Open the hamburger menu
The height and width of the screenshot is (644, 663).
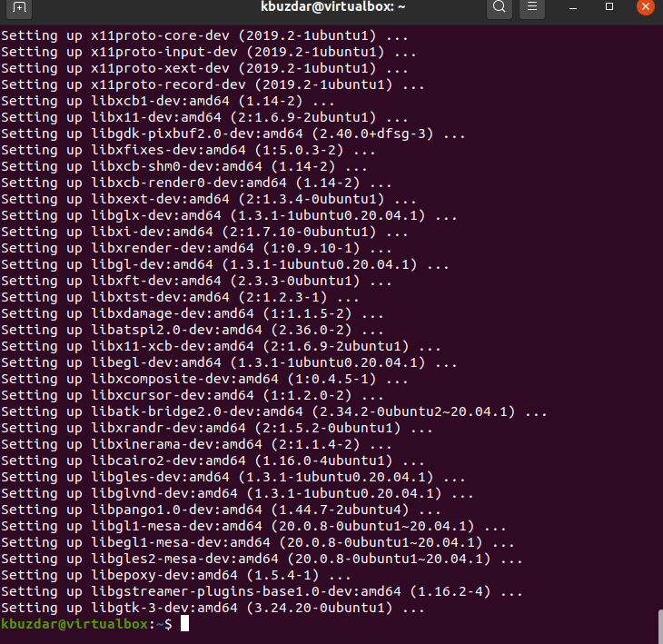tap(532, 7)
